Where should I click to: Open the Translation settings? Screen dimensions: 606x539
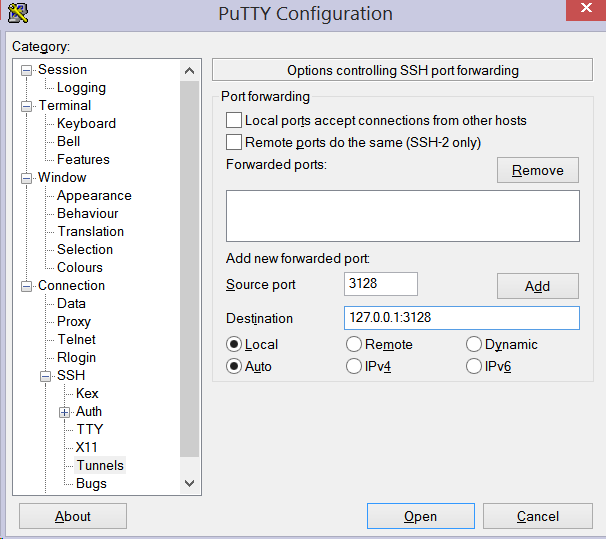click(90, 231)
